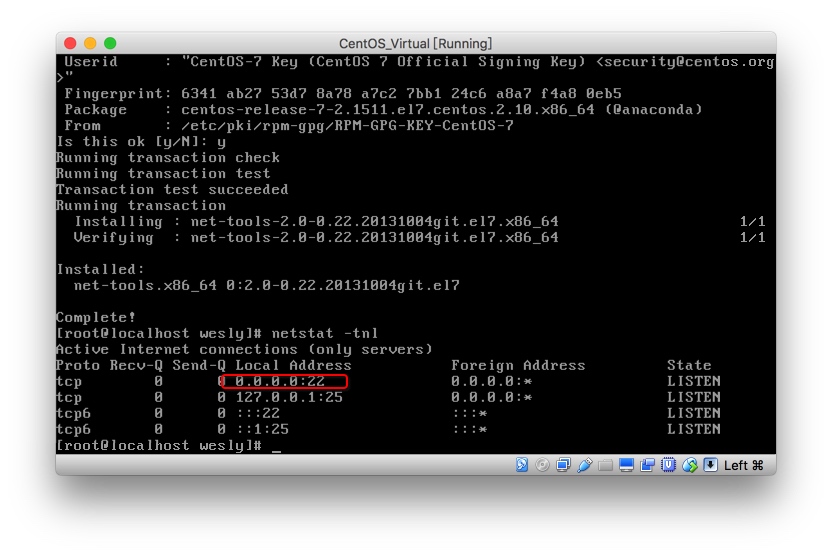832x555 pixels.
Task: Open the USB devices status icon
Action: [584, 465]
